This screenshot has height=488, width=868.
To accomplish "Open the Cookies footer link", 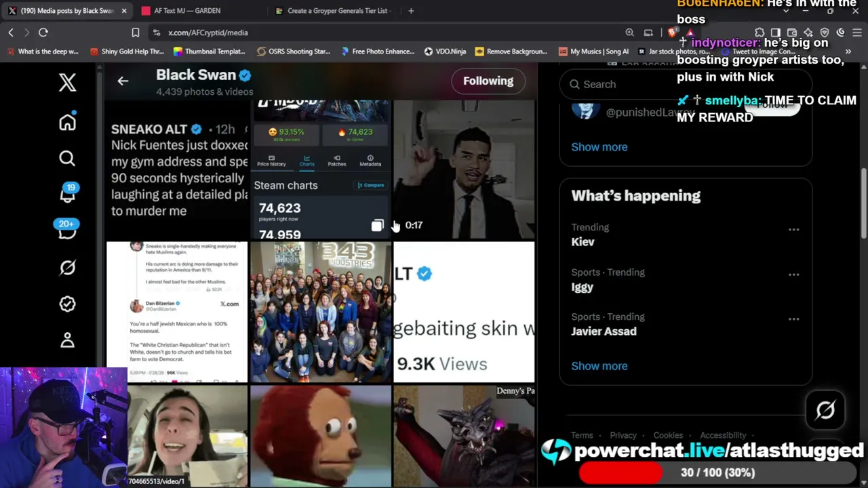I will 668,435.
